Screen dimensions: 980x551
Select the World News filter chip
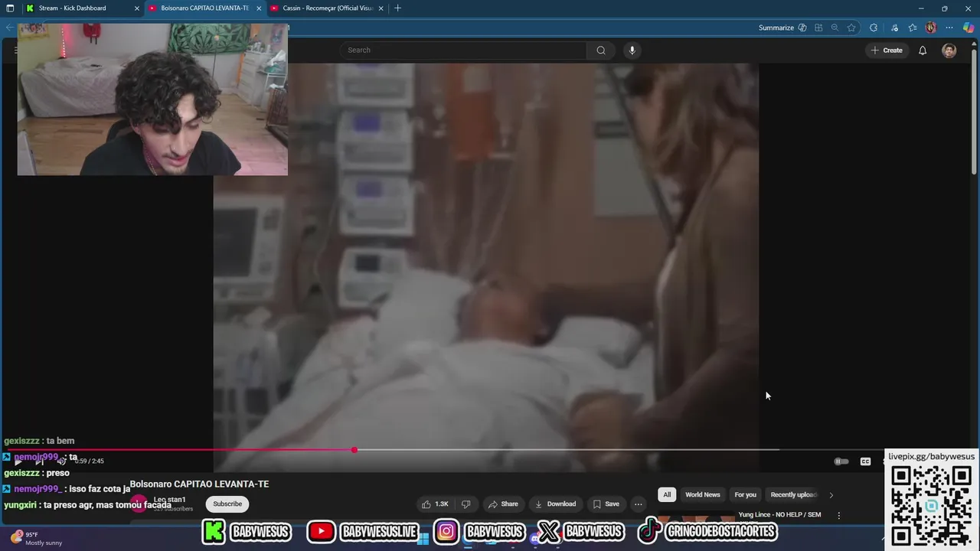703,494
